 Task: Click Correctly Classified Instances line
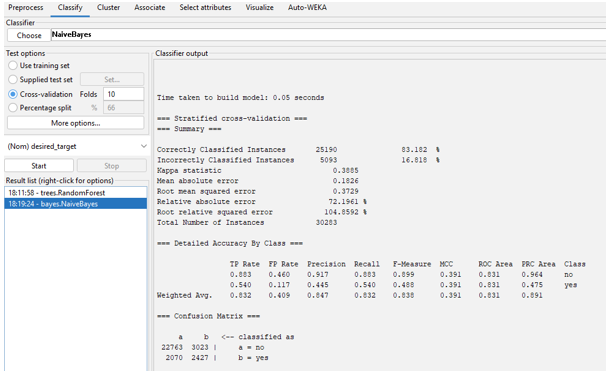(298, 150)
